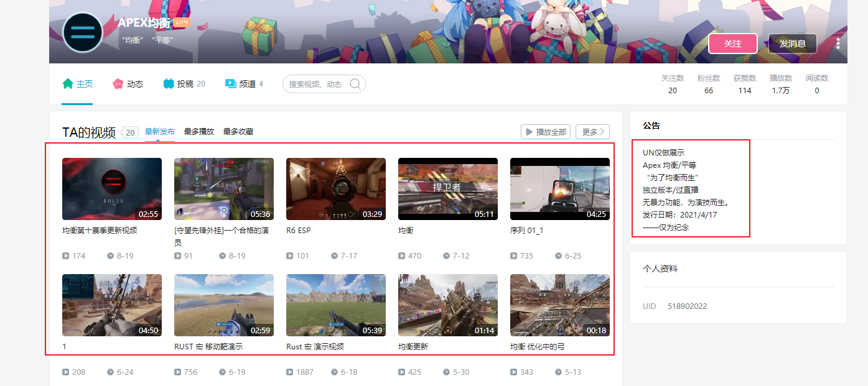Open thumbnail of video titled 1

click(x=112, y=305)
